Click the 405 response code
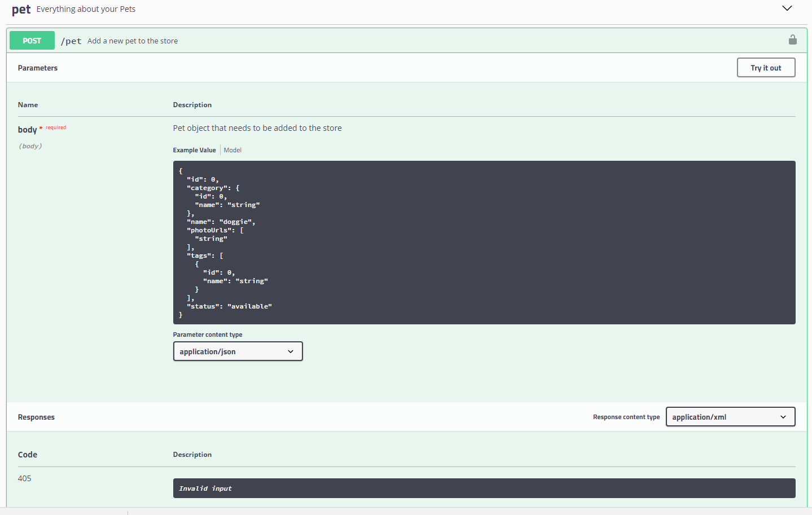This screenshot has height=515, width=812. [x=24, y=478]
